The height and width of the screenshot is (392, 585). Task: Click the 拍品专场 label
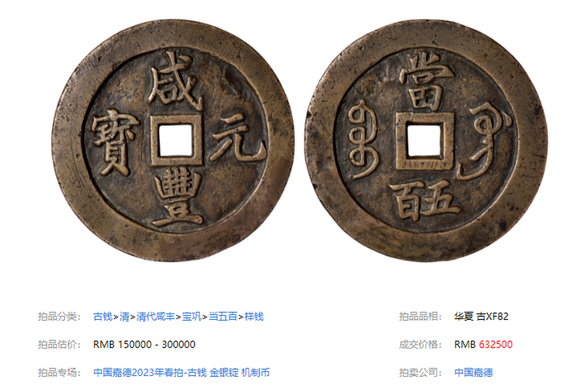coord(59,372)
